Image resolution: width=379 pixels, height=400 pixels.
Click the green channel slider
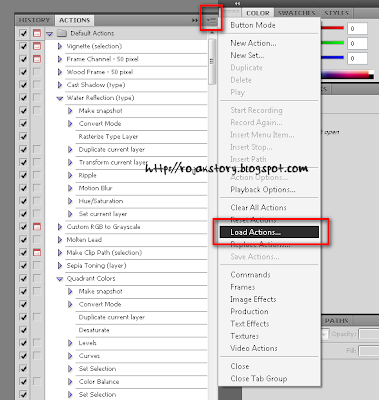pos(332,43)
